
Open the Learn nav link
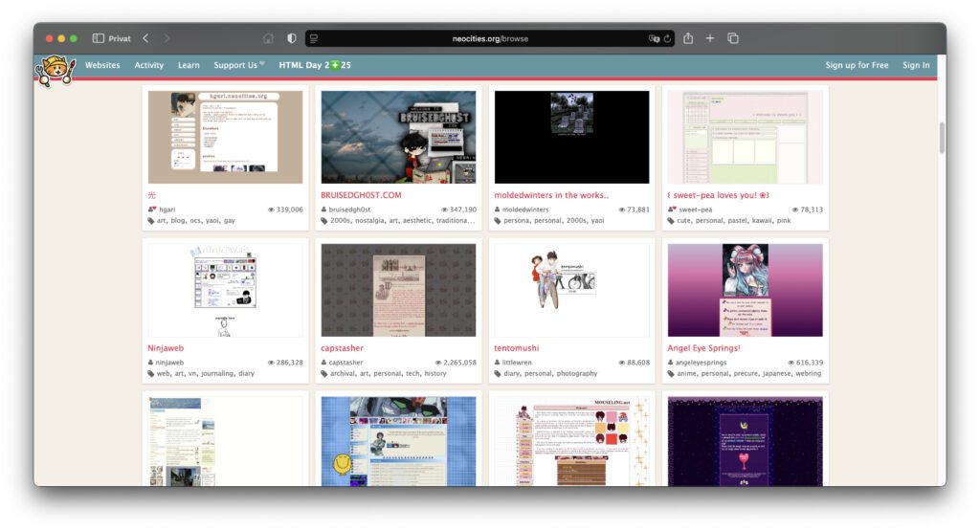tap(189, 65)
